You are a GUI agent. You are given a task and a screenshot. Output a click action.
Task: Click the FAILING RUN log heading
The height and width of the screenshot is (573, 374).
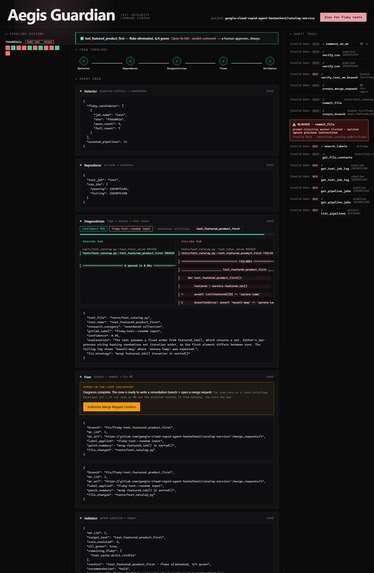(191, 242)
